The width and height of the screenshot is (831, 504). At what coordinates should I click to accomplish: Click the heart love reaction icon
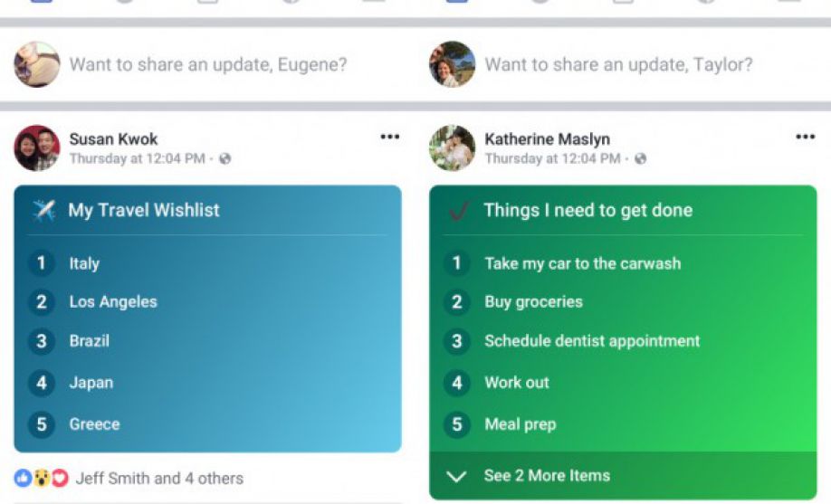pyautogui.click(x=60, y=478)
